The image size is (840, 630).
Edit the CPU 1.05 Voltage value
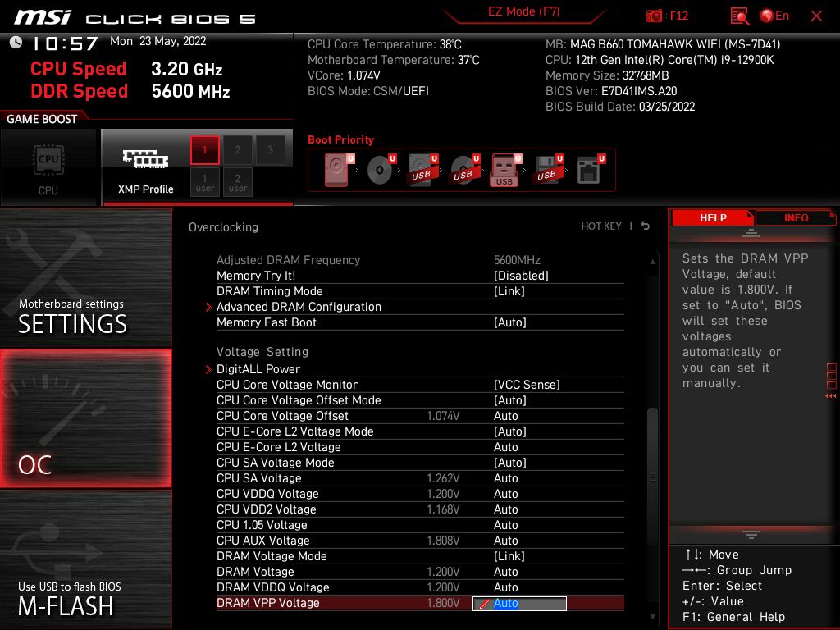420,525
